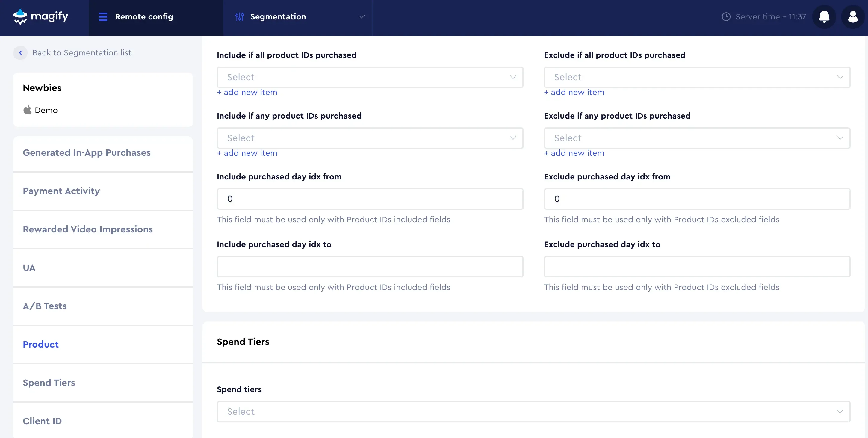
Task: Select Rewarded Video Impressions in the sidebar
Action: click(87, 229)
